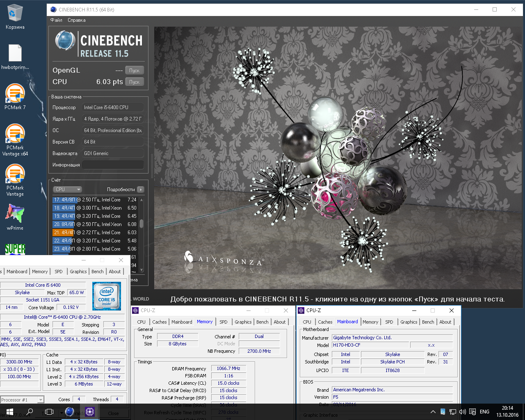Click the blue tray icon beside the chevron
Image resolution: width=525 pixels, height=420 pixels.
click(443, 412)
